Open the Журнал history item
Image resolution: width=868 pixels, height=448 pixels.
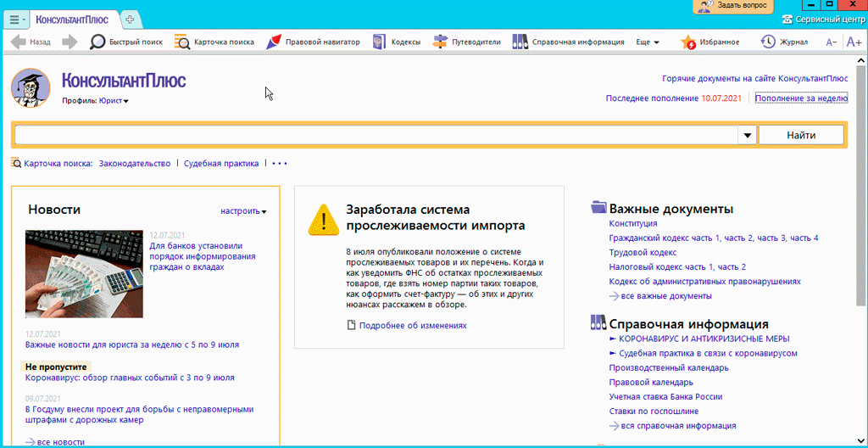pos(784,42)
